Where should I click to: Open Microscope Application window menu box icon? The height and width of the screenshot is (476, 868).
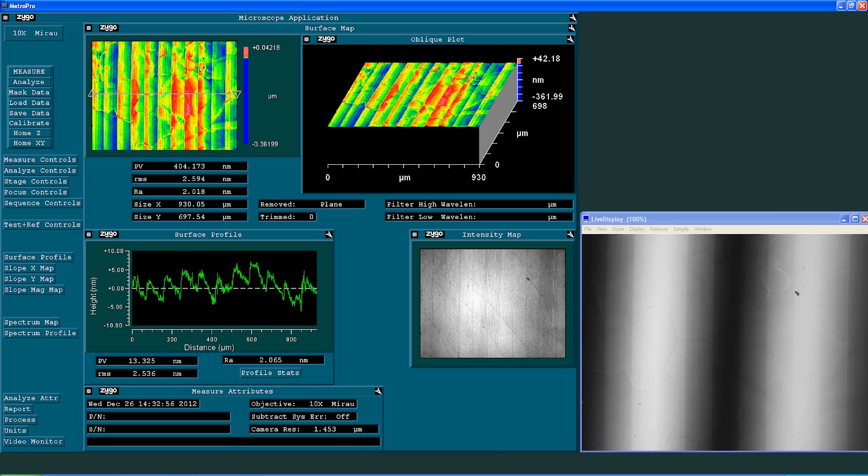pos(6,17)
